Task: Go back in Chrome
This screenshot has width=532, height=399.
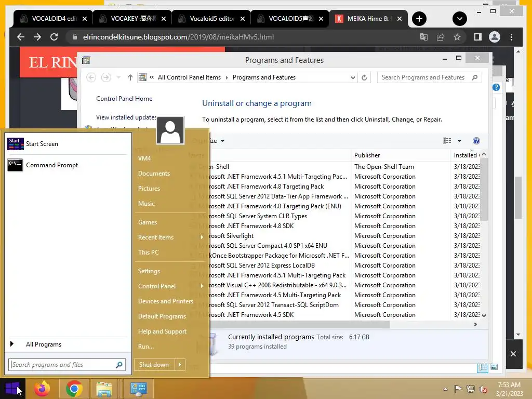Action: pos(21,37)
